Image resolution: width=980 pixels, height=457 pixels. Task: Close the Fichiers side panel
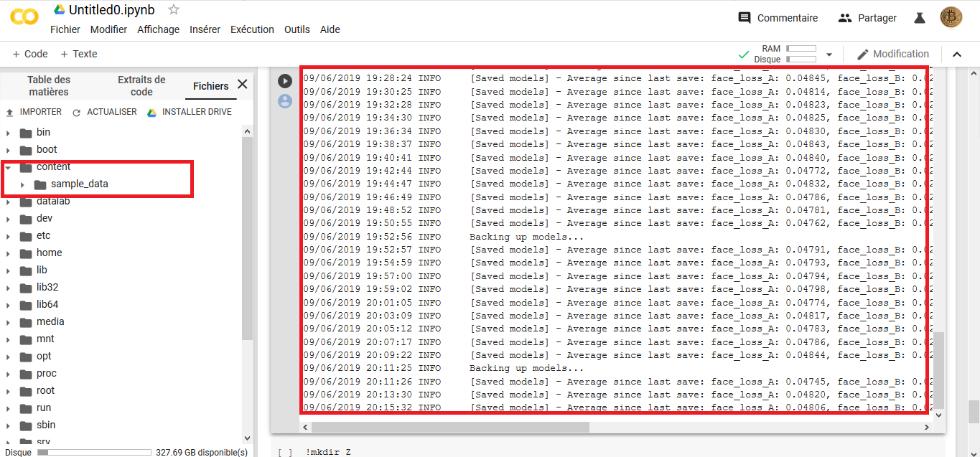pyautogui.click(x=242, y=84)
